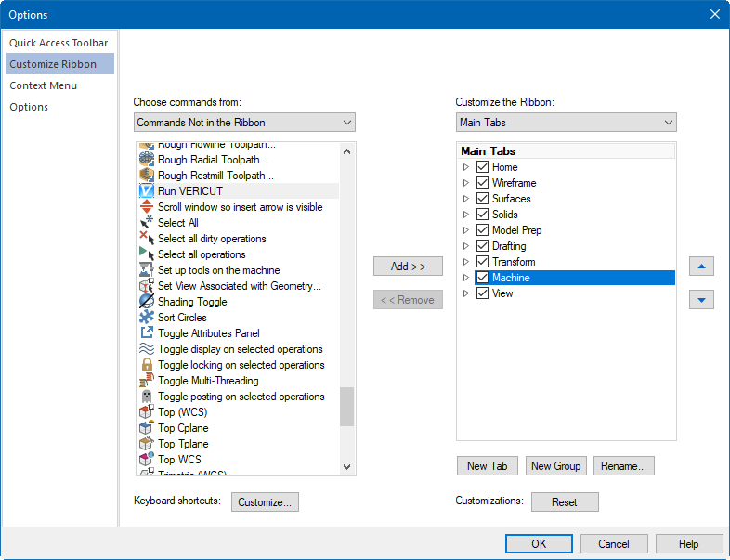This screenshot has width=730, height=560.
Task: Move selected tab down with arrow button
Action: [701, 300]
